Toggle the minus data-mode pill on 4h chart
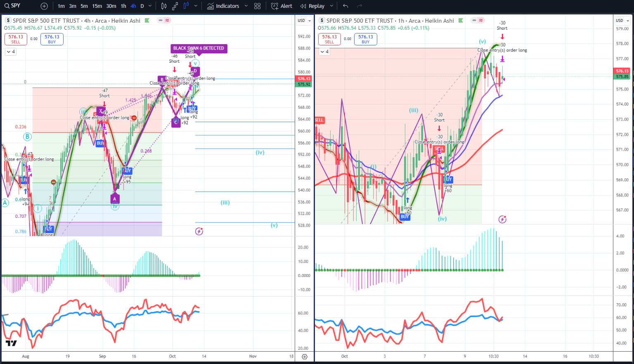Viewport: 634px width, 364px height. click(x=160, y=20)
